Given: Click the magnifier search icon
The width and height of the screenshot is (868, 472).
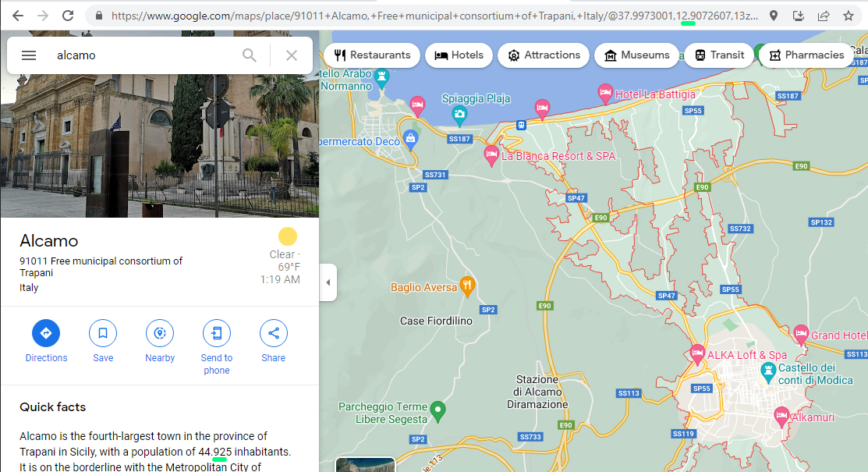Looking at the screenshot, I should pyautogui.click(x=250, y=55).
